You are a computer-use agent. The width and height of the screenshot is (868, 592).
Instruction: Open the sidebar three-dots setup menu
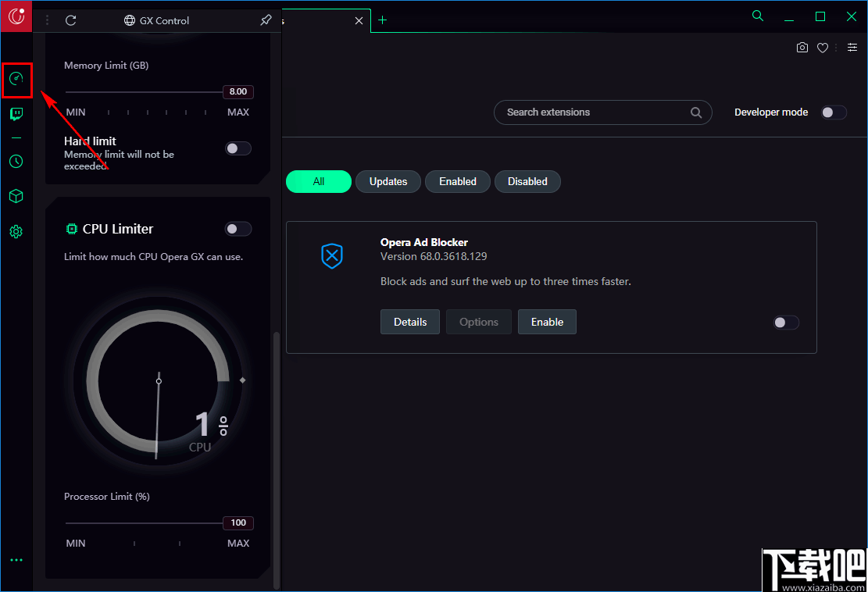tap(16, 560)
